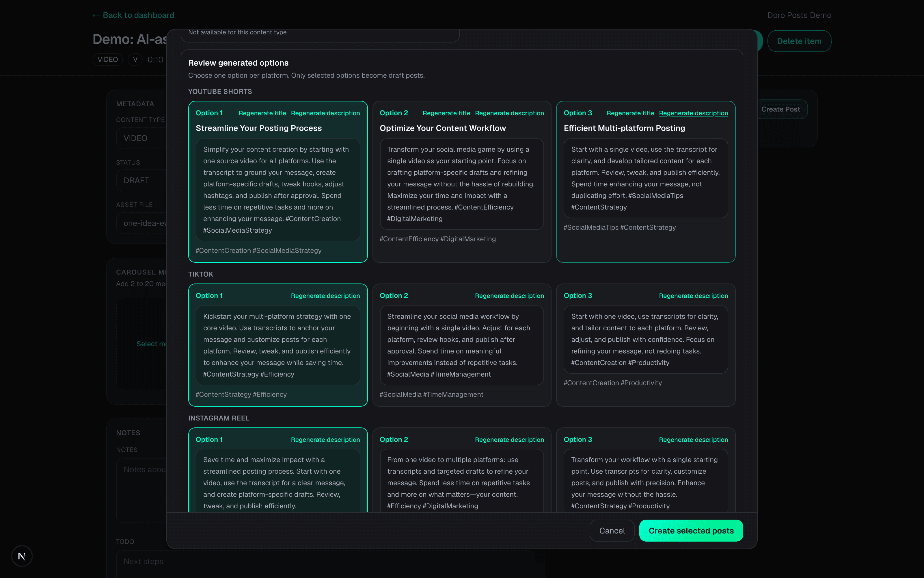
Task: Cancel the generated options dialog
Action: coord(612,531)
